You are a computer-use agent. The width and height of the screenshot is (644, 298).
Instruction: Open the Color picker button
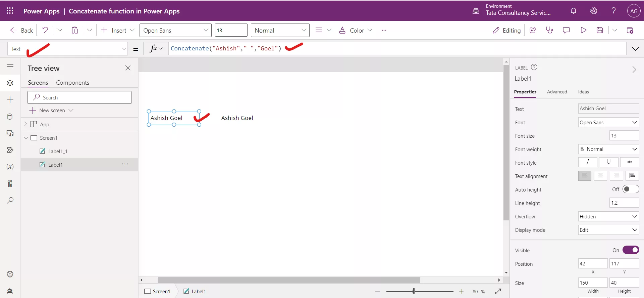coord(356,30)
